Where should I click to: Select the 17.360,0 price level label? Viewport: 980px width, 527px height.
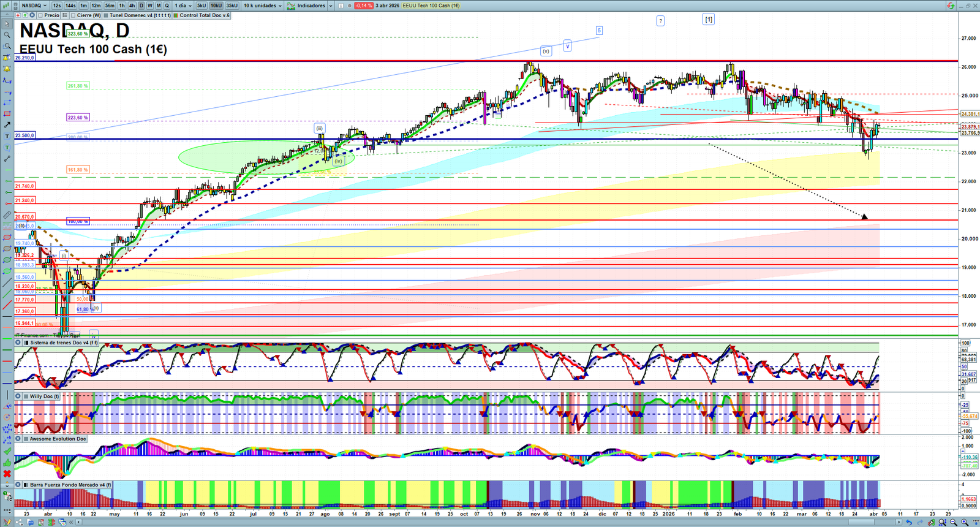(x=24, y=311)
